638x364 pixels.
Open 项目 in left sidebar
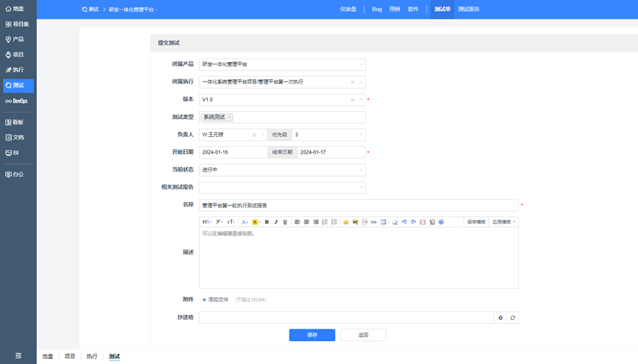[15, 55]
